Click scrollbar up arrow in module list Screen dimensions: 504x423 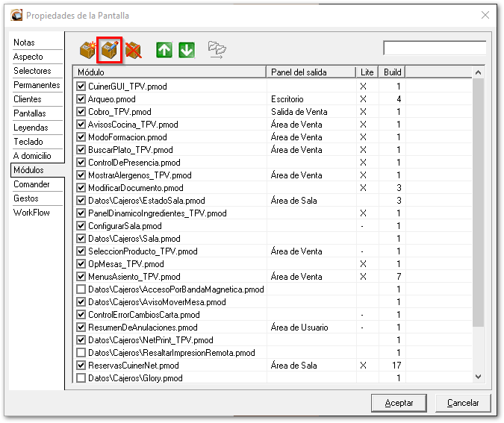(479, 72)
